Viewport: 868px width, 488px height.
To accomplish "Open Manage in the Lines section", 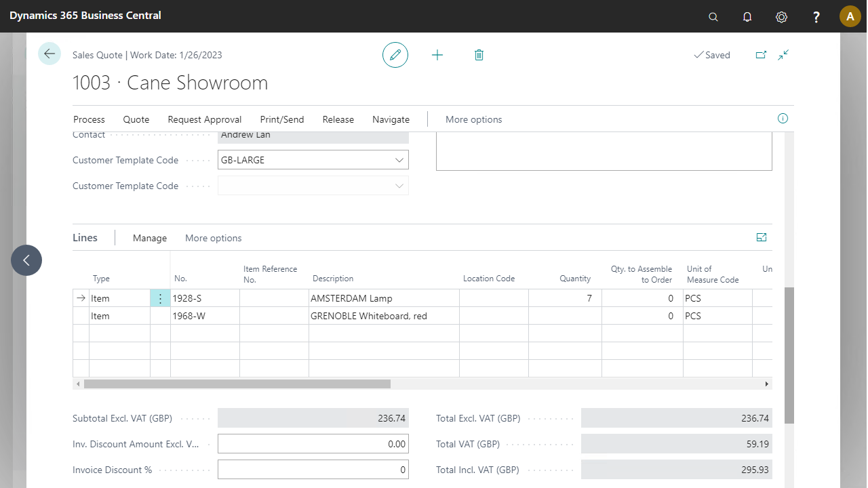I will pyautogui.click(x=150, y=238).
